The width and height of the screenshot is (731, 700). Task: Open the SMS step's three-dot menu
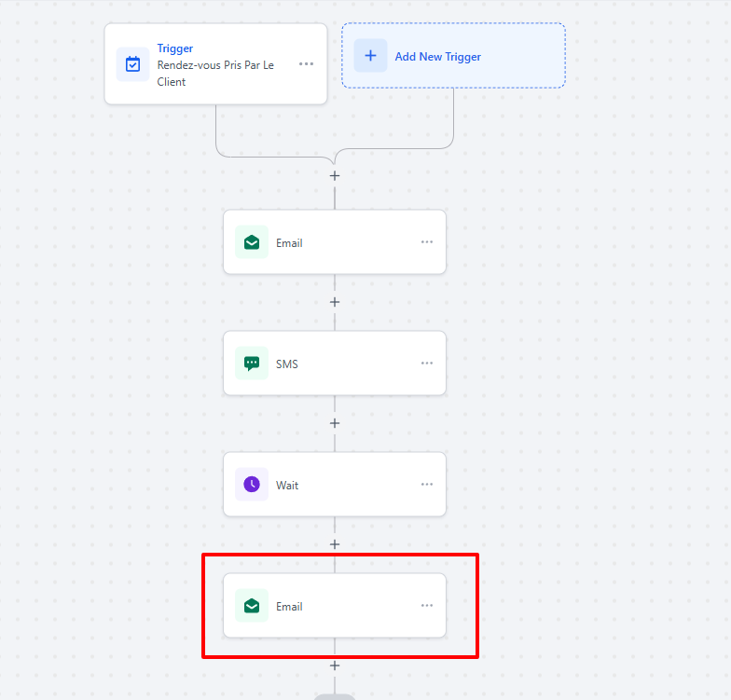pos(427,364)
